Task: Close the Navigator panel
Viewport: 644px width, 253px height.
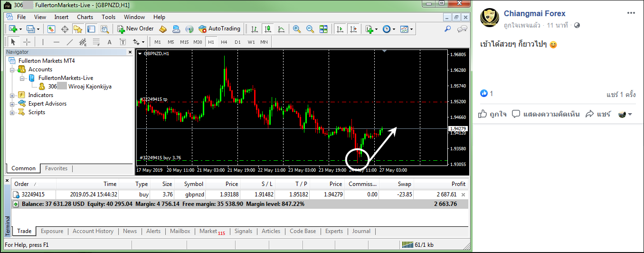Action: 130,52
